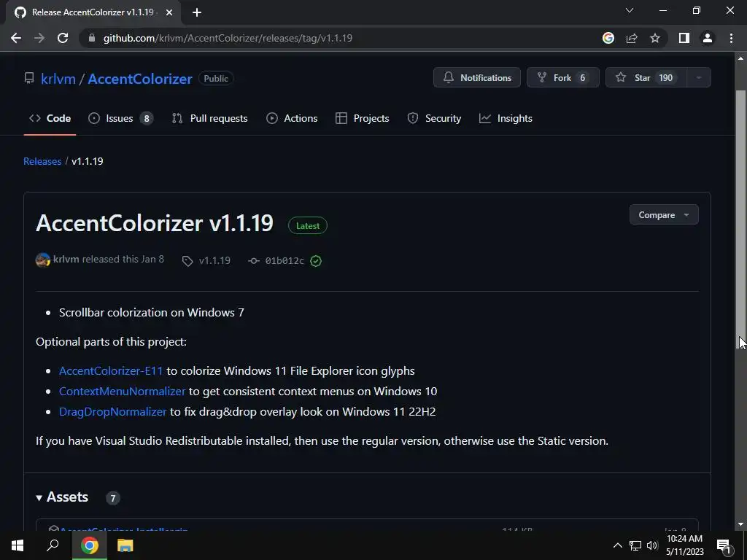Show verified signature checkmark details
Image resolution: width=747 pixels, height=560 pixels.
click(316, 261)
